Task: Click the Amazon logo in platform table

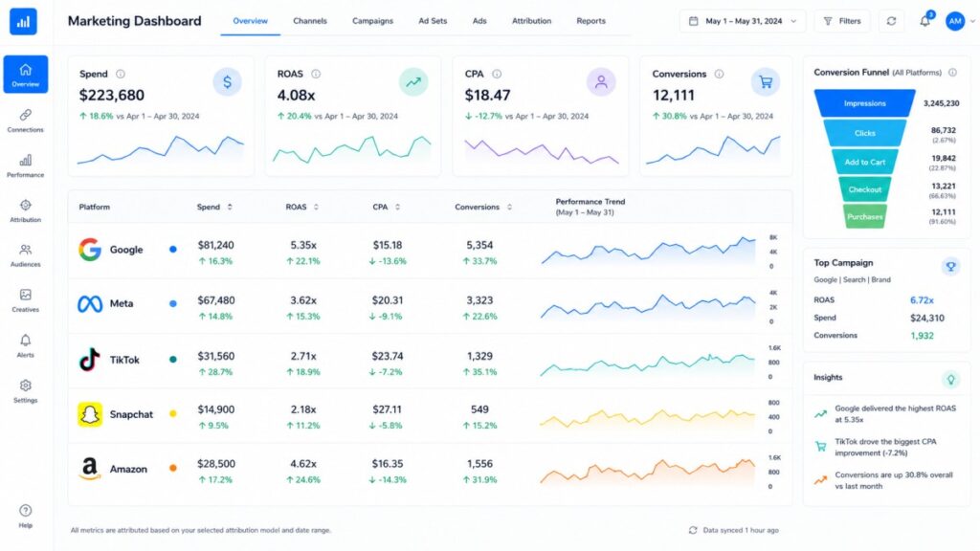Action: coord(90,469)
